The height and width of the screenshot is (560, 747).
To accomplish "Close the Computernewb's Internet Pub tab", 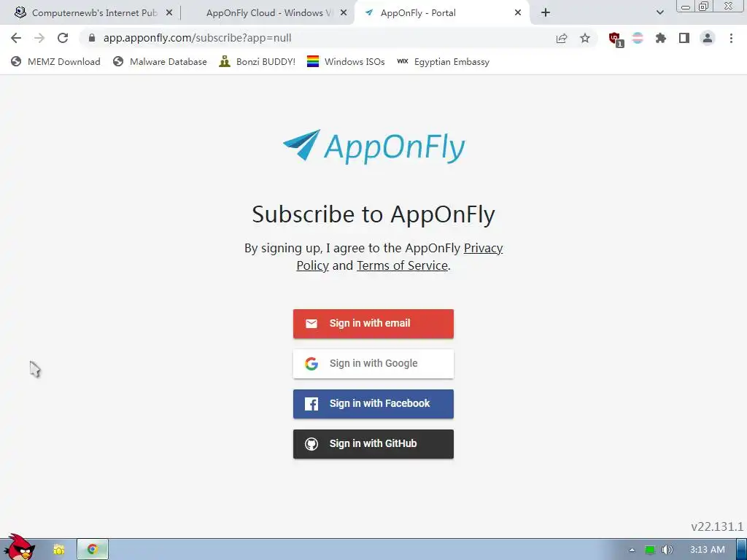I will [169, 13].
